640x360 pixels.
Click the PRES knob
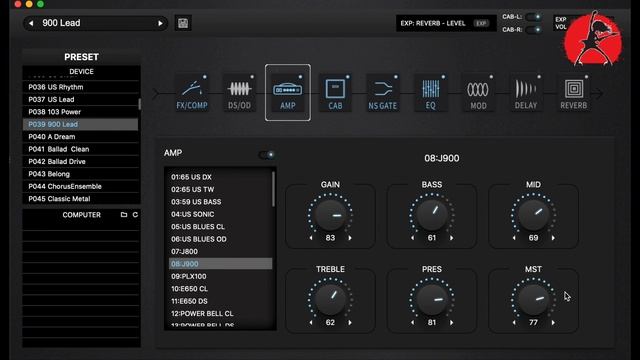tap(431, 299)
